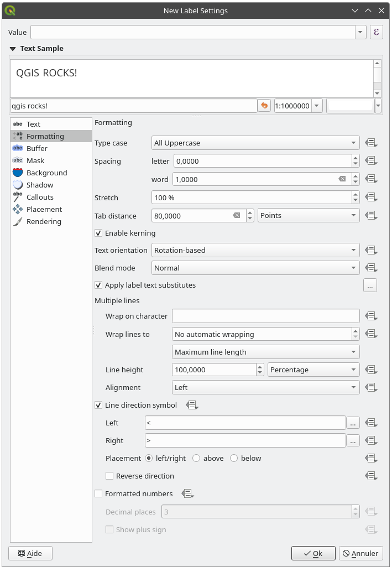Open character picker for Right symbol

(x=353, y=441)
